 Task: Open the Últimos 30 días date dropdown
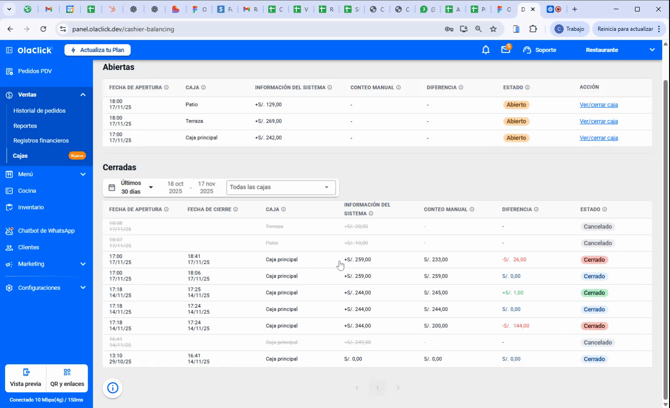(x=131, y=187)
